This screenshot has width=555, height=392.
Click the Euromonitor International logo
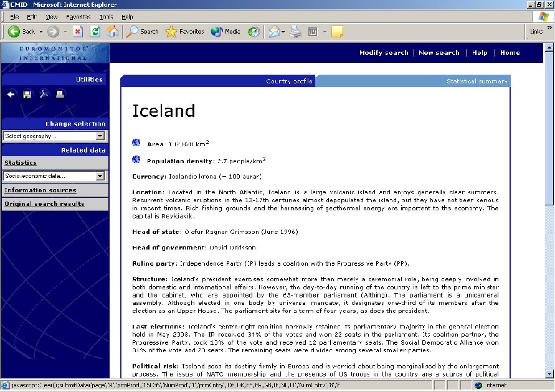tap(55, 53)
